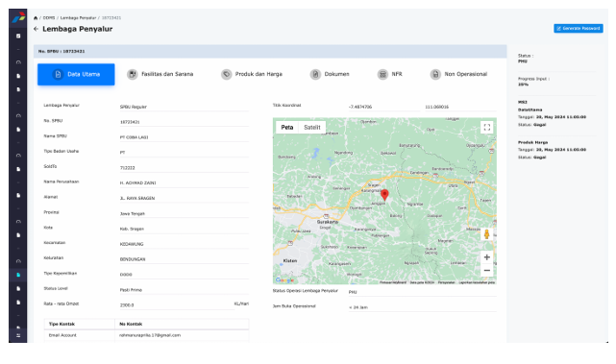This screenshot has width=616, height=364.
Task: Click the No. SPBU : 18723421 header bar
Action: tap(270, 52)
